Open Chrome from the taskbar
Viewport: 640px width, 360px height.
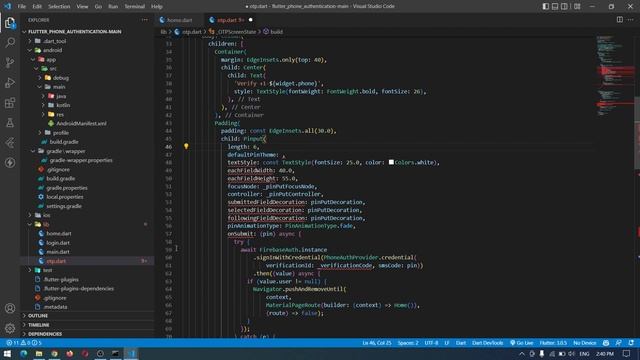[x=54, y=353]
